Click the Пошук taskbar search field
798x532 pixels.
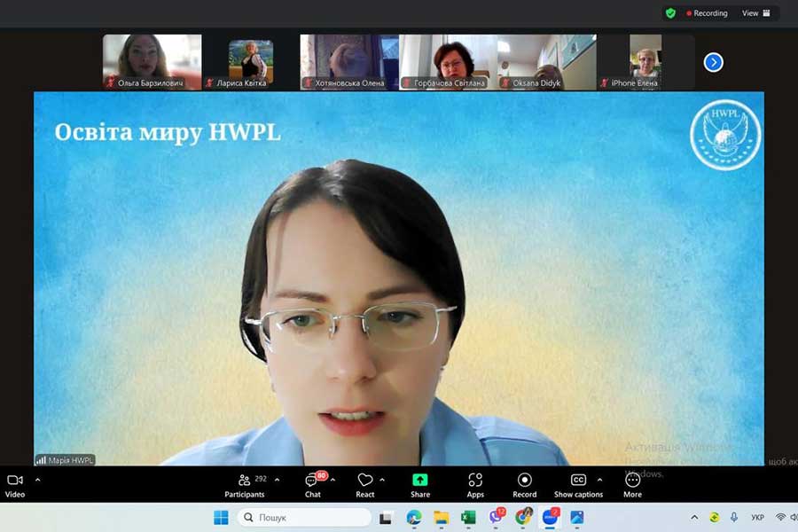(x=304, y=518)
